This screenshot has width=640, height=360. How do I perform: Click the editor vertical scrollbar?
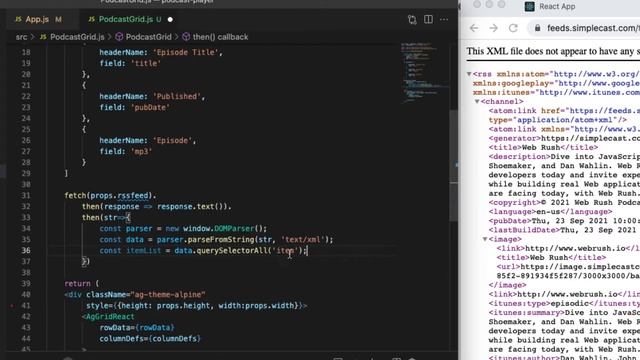click(x=453, y=166)
